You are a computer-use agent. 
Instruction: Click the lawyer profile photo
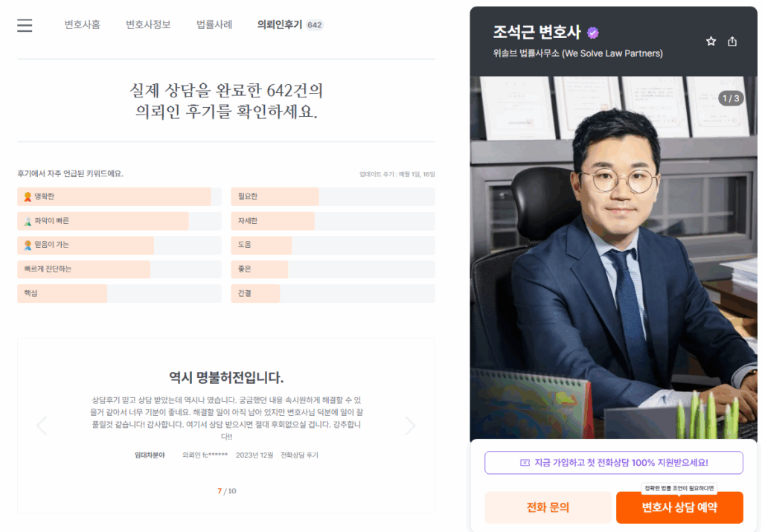pyautogui.click(x=613, y=257)
